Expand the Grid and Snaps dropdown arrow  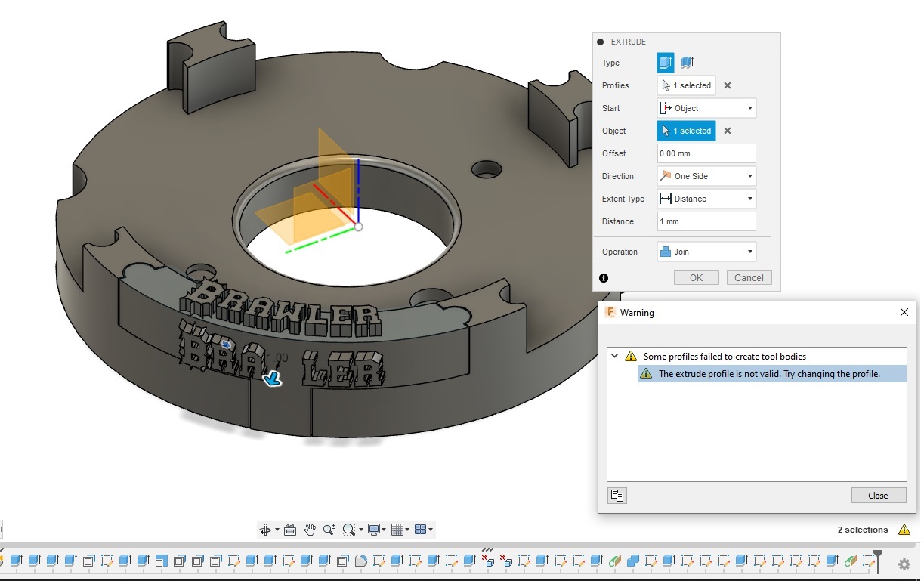[x=409, y=530]
